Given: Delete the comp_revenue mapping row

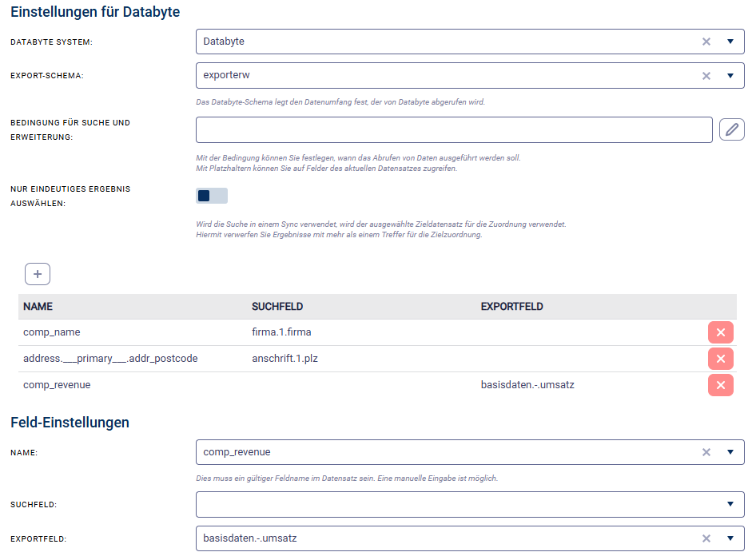Looking at the screenshot, I should click(720, 385).
